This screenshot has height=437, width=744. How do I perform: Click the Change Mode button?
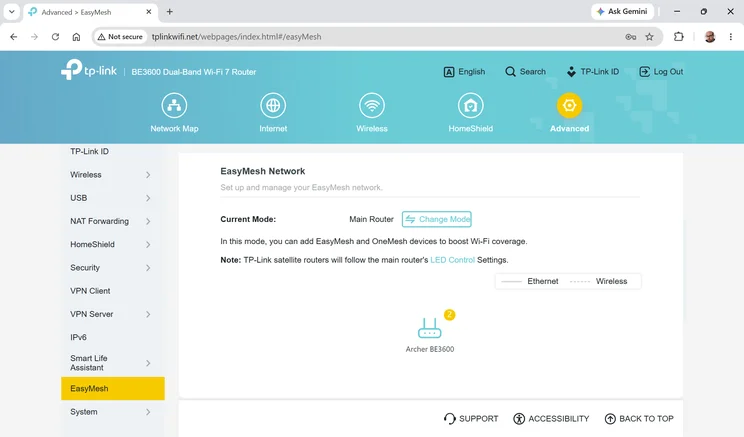click(x=437, y=219)
